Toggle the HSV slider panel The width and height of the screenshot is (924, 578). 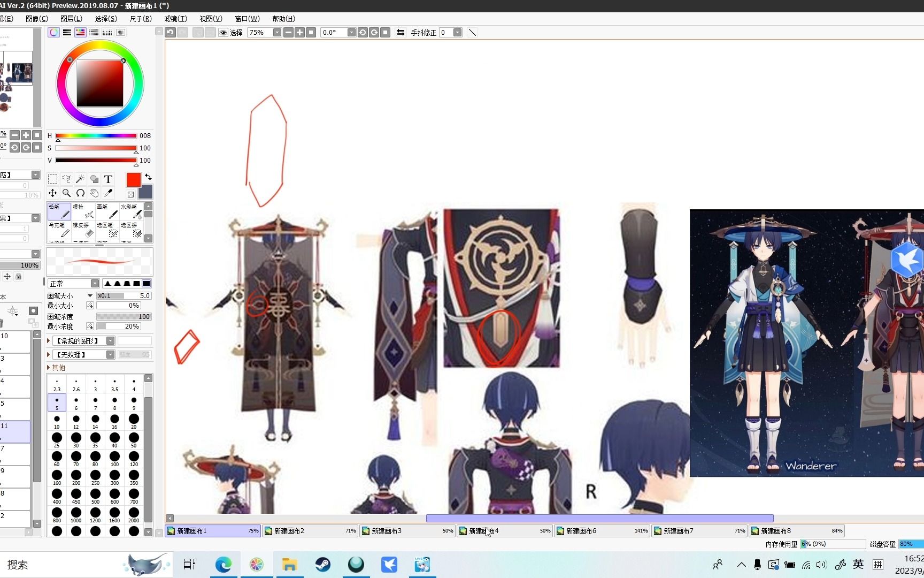pyautogui.click(x=80, y=32)
